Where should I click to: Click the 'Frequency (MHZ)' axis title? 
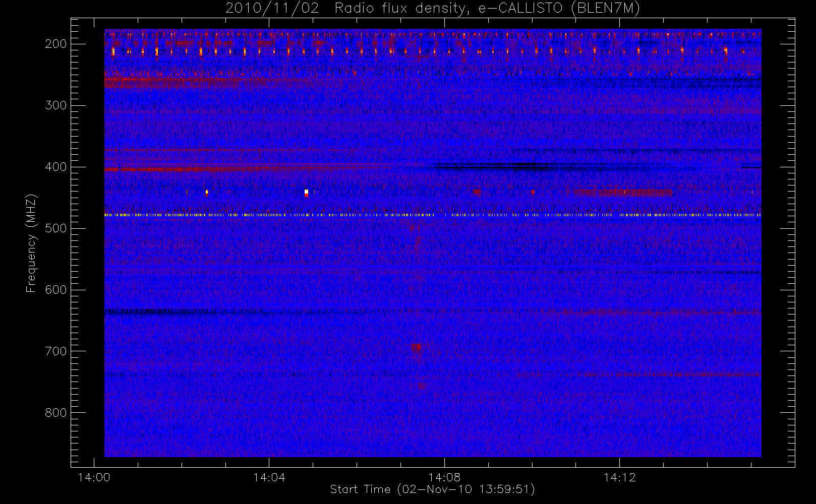(x=31, y=243)
